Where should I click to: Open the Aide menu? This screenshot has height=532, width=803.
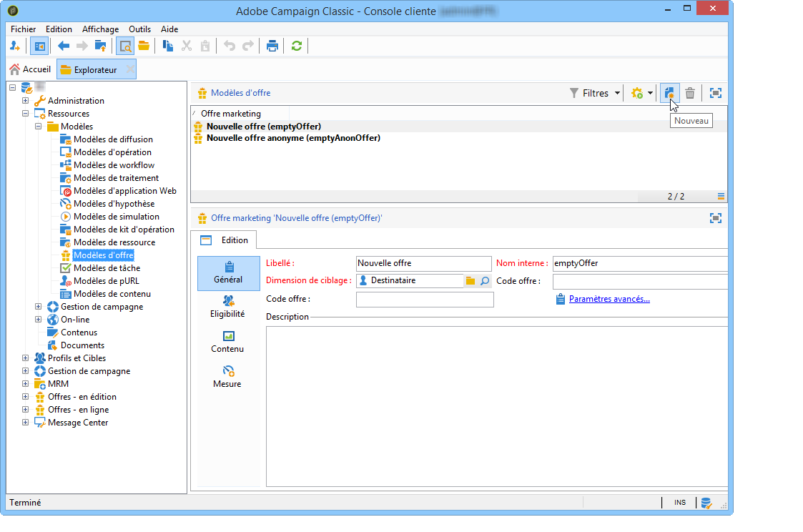point(169,29)
